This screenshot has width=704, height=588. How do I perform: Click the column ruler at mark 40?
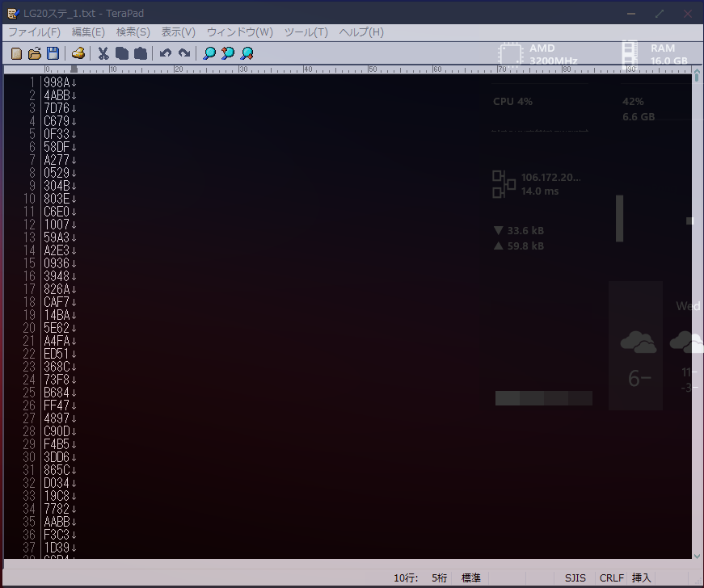[308, 69]
